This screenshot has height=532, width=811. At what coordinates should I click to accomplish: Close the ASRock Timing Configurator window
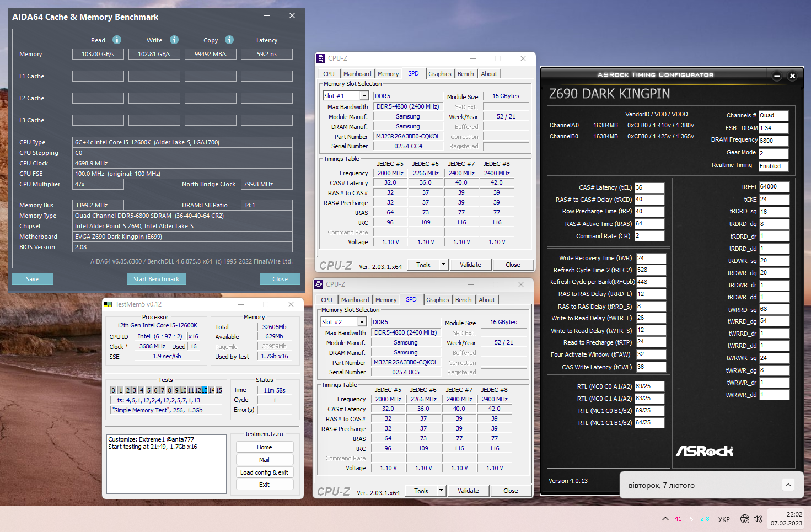pyautogui.click(x=793, y=76)
